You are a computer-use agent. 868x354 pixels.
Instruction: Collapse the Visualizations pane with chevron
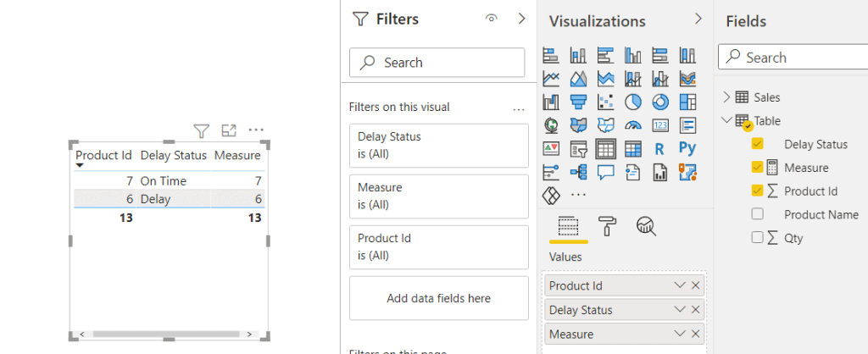(698, 19)
